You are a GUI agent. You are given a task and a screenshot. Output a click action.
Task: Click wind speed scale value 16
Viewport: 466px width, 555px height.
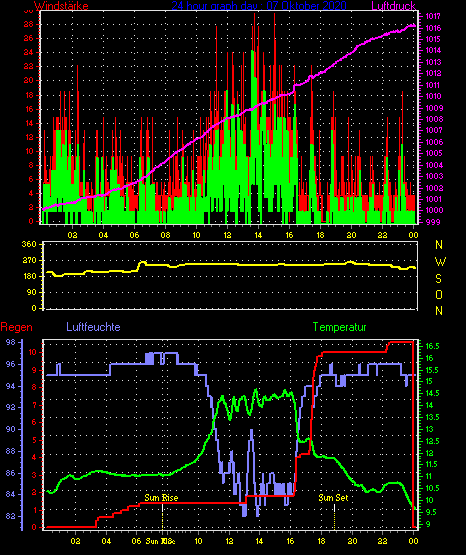point(29,109)
